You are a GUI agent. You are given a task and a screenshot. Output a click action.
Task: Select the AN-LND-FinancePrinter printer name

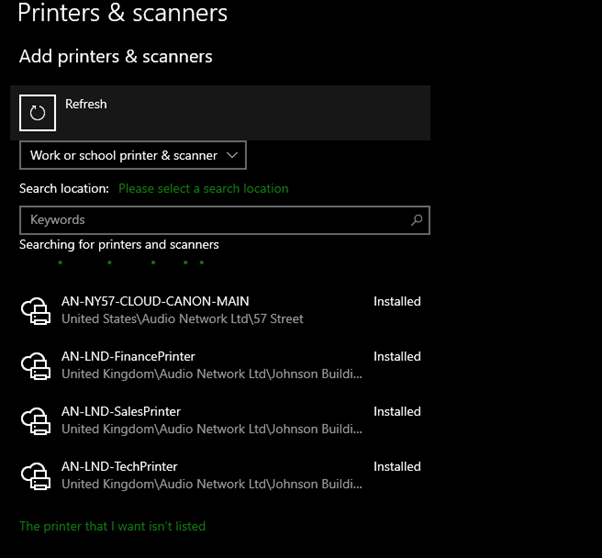coord(128,356)
